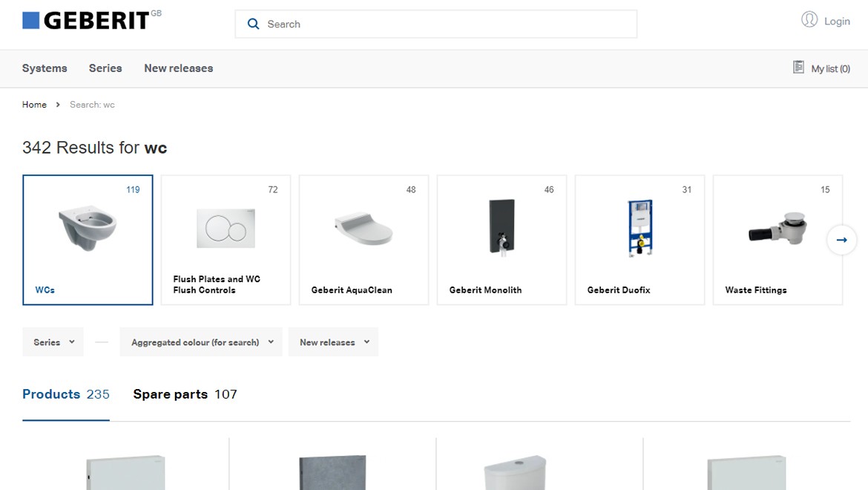Select the Geberit Monolith category card

[502, 240]
